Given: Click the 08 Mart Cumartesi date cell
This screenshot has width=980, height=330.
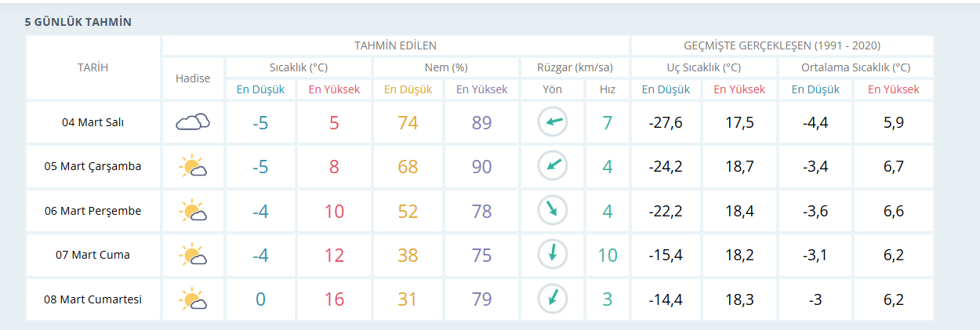Looking at the screenshot, I should pyautogui.click(x=93, y=299).
